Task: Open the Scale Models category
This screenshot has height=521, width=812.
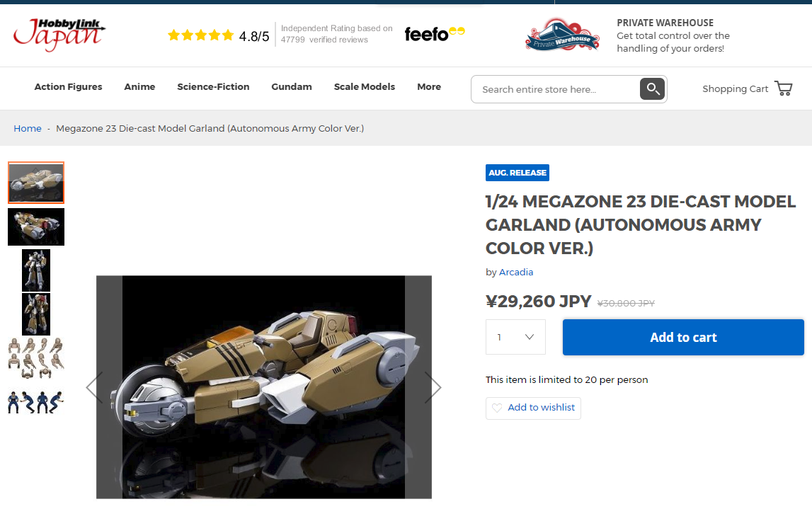Action: tap(365, 87)
